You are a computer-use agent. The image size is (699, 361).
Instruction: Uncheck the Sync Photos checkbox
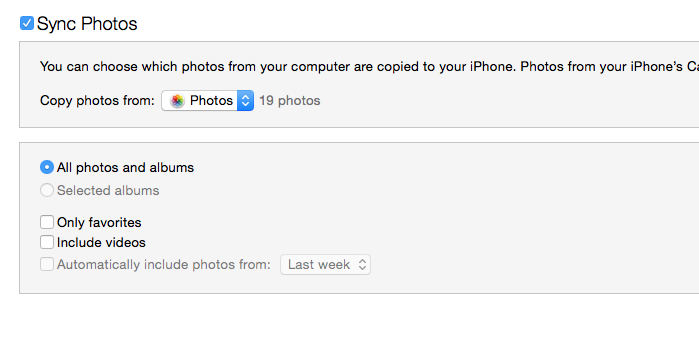click(x=27, y=23)
